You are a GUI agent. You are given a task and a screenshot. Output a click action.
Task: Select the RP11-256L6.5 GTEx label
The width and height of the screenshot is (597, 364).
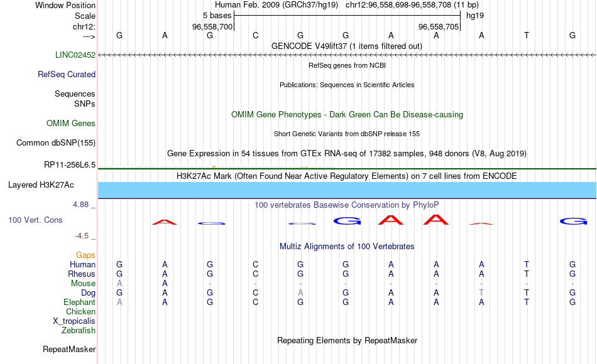pyautogui.click(x=70, y=164)
